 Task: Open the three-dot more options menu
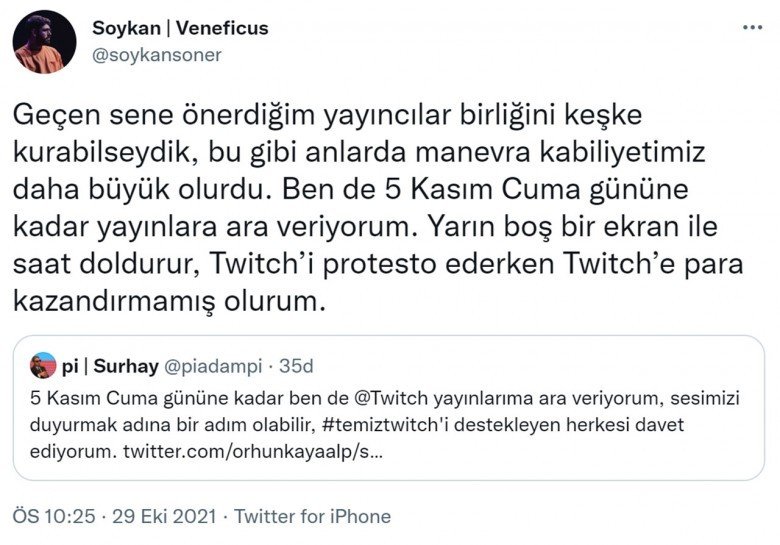click(x=753, y=27)
